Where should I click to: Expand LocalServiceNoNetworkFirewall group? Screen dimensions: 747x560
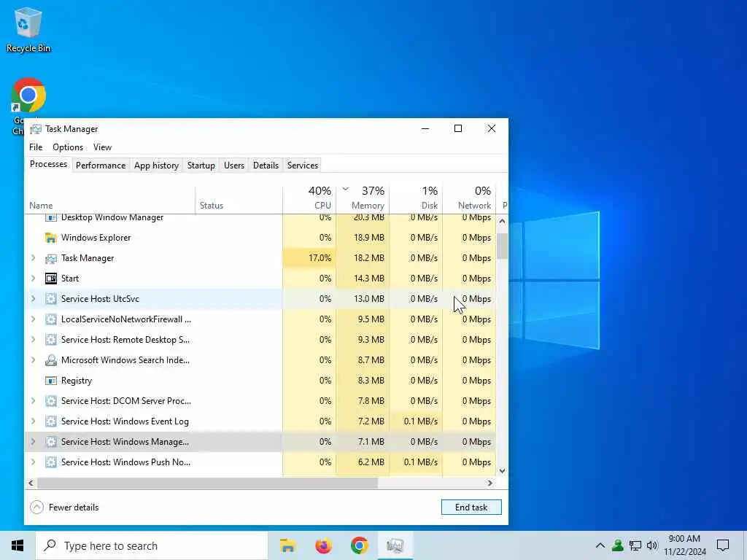point(34,319)
